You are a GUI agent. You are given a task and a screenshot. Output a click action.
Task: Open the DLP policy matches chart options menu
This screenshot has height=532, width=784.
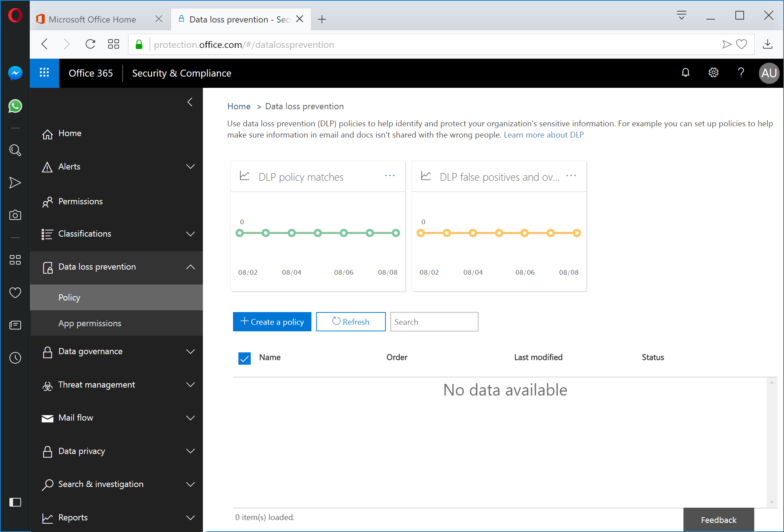click(389, 176)
